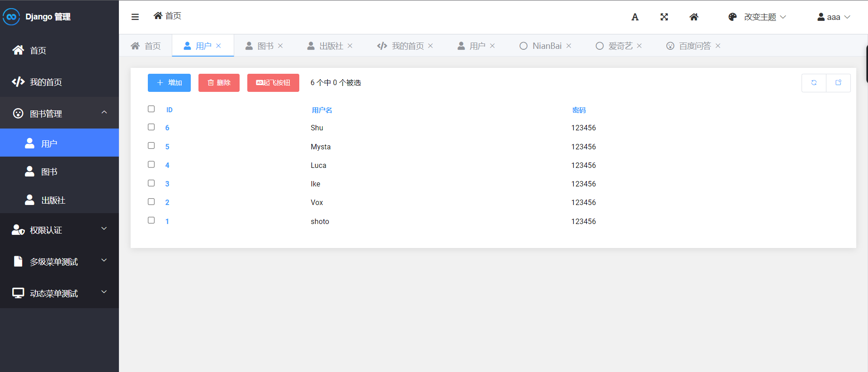Open the 改变主题 theme dropdown
The width and height of the screenshot is (868, 372).
coord(757,17)
